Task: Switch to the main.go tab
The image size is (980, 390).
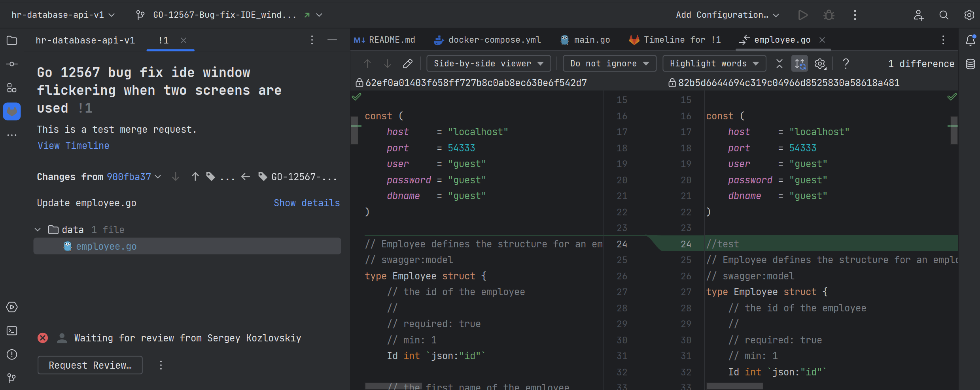Action: 585,40
